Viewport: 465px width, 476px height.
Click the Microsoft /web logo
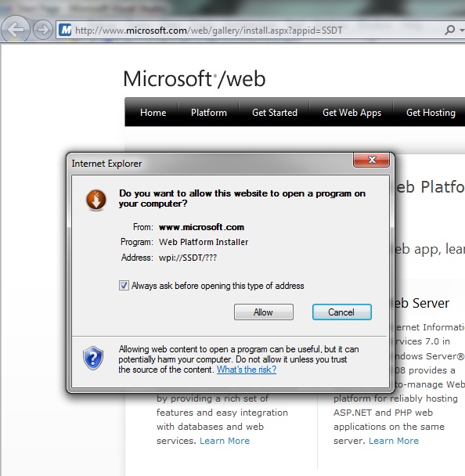tap(195, 79)
